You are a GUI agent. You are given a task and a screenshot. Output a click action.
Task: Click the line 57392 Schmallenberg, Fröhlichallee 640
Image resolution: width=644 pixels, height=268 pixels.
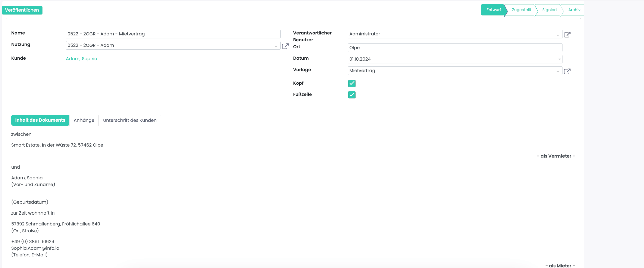56,224
